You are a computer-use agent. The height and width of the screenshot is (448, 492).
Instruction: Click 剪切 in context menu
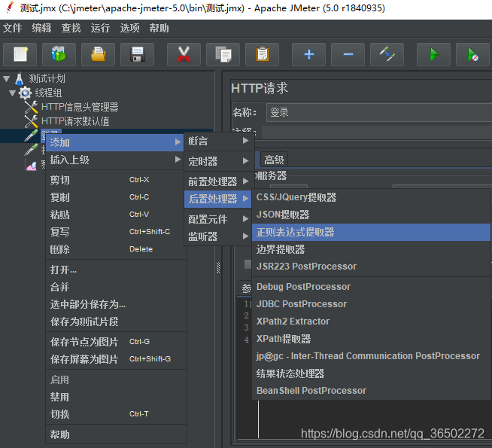116,180
